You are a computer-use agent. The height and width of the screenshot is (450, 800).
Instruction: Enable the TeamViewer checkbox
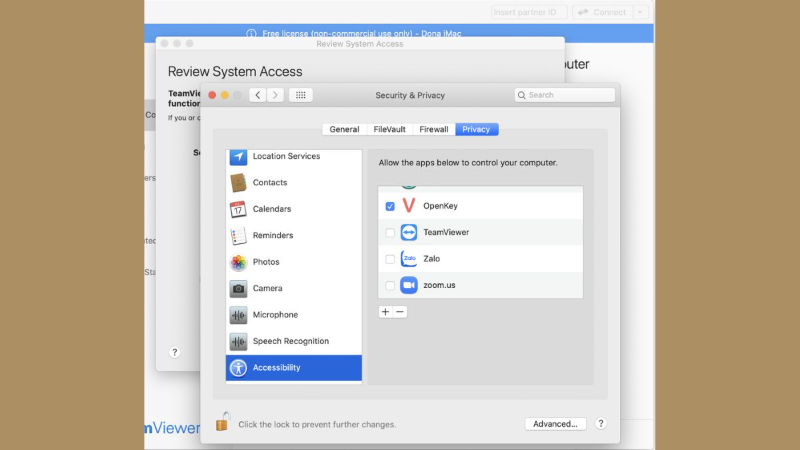point(390,233)
